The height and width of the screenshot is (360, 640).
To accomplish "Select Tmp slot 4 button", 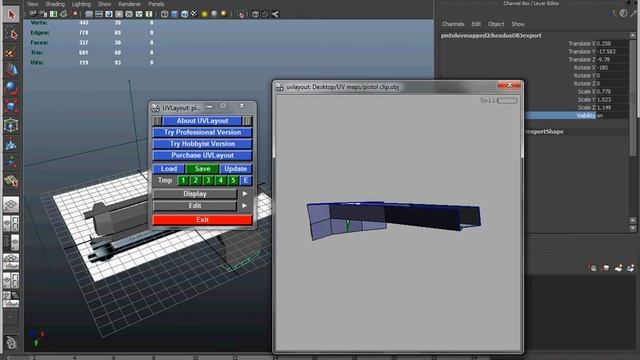I will (220, 180).
